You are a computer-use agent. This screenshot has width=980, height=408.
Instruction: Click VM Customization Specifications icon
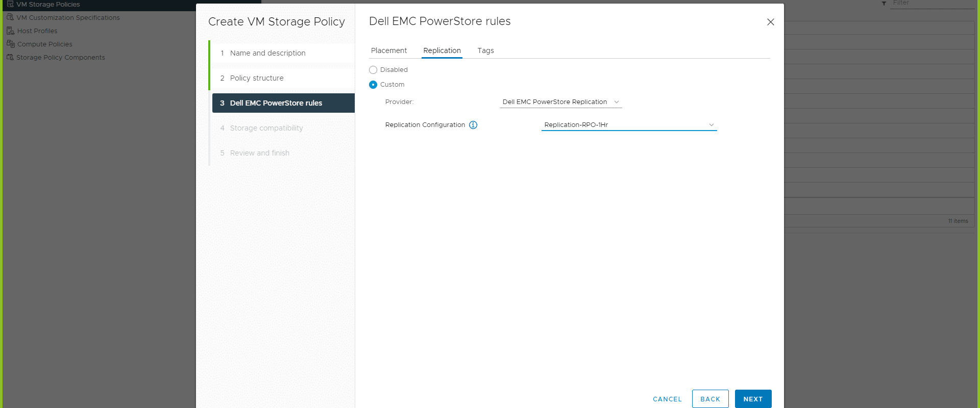(10, 17)
